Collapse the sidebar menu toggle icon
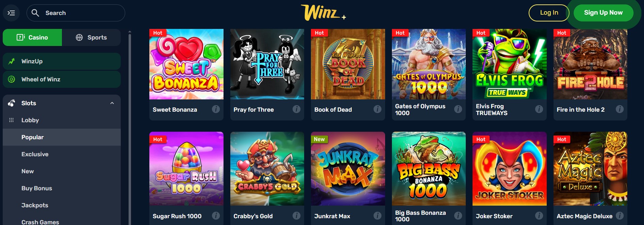This screenshot has width=644, height=225. (x=11, y=13)
